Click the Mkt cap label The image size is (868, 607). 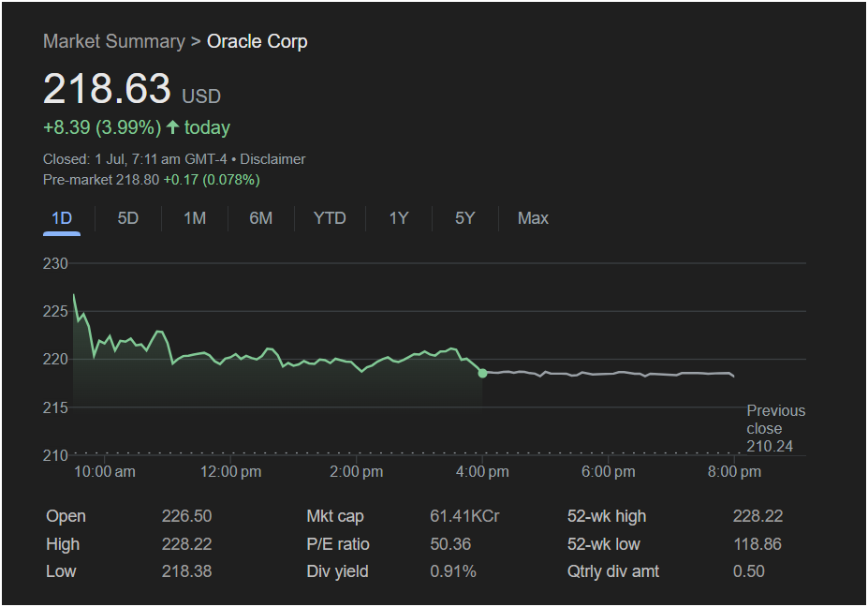(x=335, y=516)
